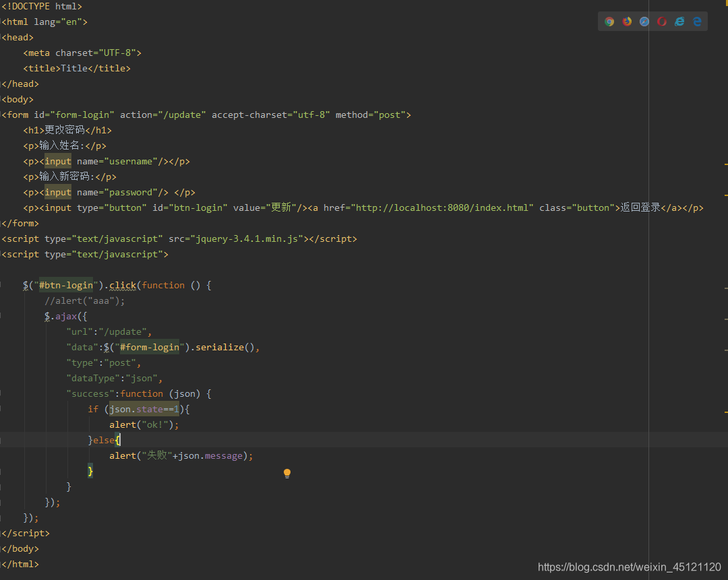Click the jquery-3.4.1.min.js src string

[x=247, y=239]
